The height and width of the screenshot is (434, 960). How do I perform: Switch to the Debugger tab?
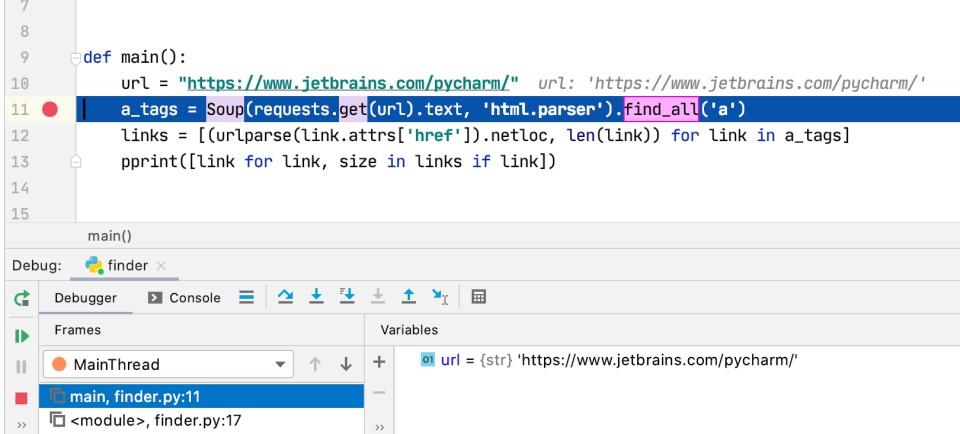point(85,297)
